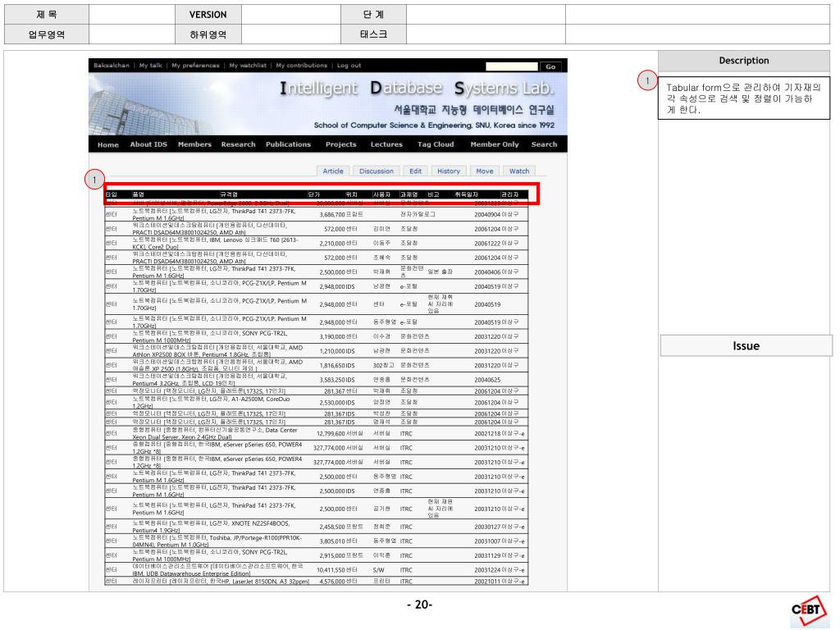Sort by the 규격명 column header

pos(229,194)
